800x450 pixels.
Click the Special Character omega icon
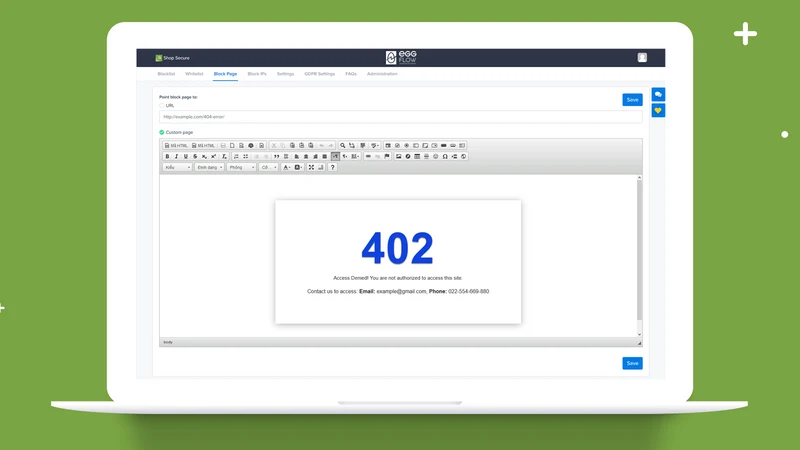(x=445, y=157)
